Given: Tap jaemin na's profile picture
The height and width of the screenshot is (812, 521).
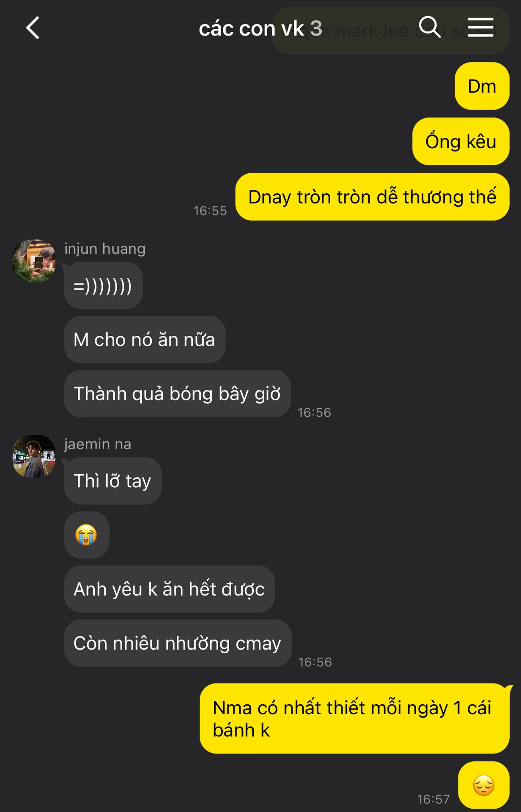Looking at the screenshot, I should click(34, 456).
